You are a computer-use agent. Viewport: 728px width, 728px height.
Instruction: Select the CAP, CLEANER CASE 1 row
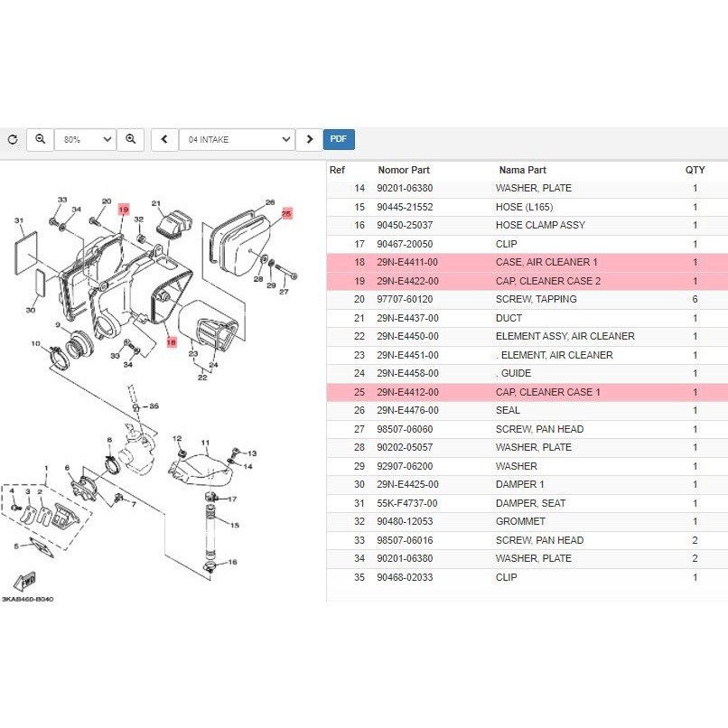527,392
